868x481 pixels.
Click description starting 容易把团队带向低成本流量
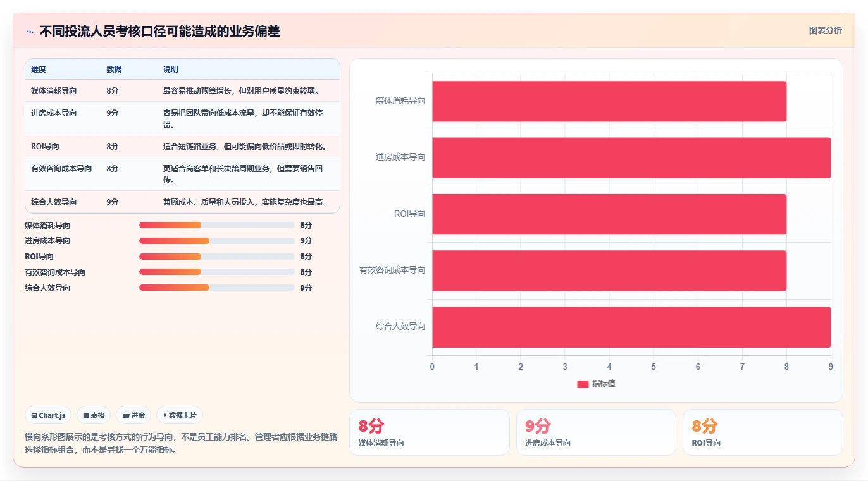[x=244, y=119]
